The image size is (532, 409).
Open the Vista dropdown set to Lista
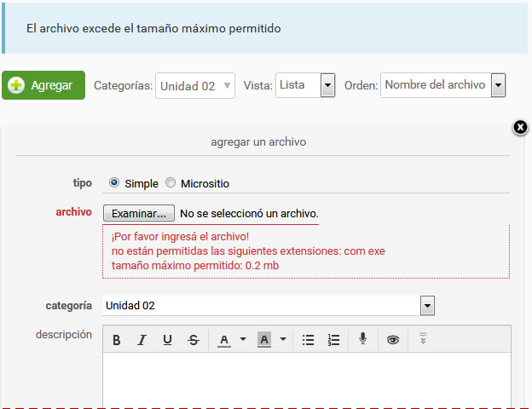click(304, 85)
